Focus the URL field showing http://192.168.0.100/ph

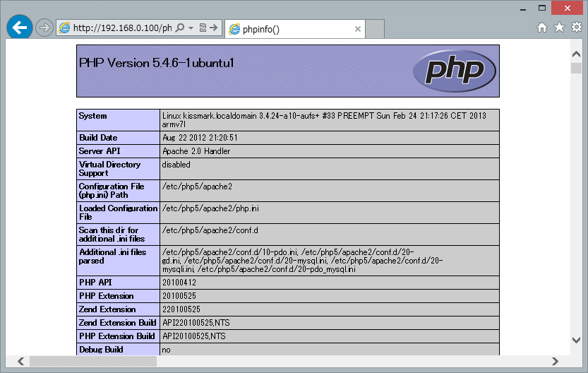[x=123, y=28]
